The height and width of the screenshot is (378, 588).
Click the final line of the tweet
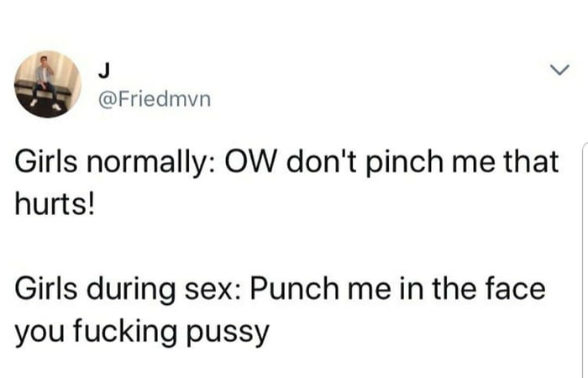(142, 332)
